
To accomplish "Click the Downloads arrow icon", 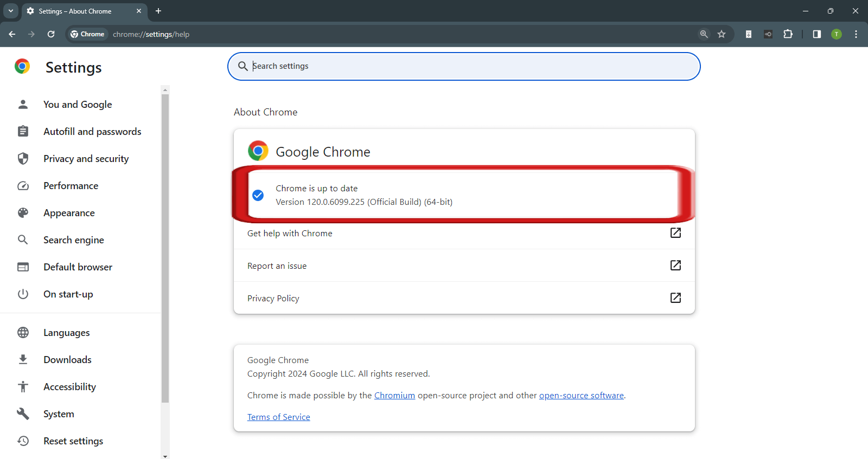I will pyautogui.click(x=23, y=360).
